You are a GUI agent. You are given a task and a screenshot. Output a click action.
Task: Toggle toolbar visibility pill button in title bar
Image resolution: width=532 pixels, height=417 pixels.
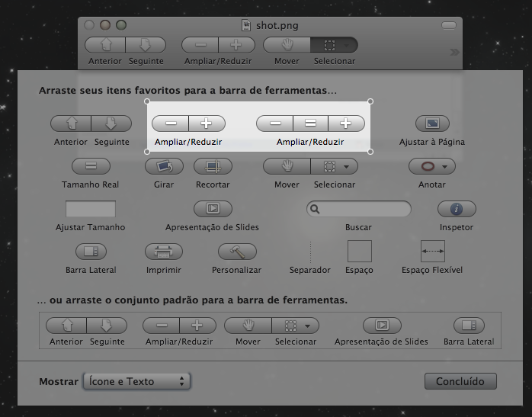[x=448, y=25]
